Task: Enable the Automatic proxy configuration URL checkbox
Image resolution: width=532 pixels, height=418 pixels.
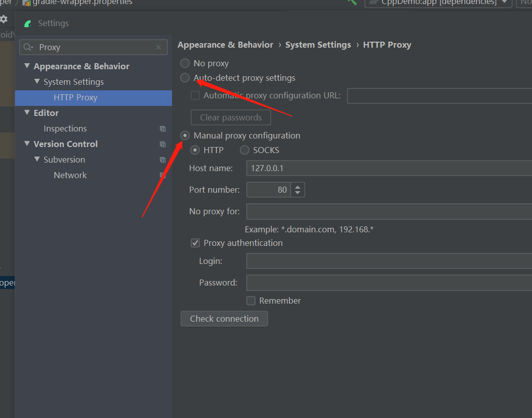Action: click(195, 95)
